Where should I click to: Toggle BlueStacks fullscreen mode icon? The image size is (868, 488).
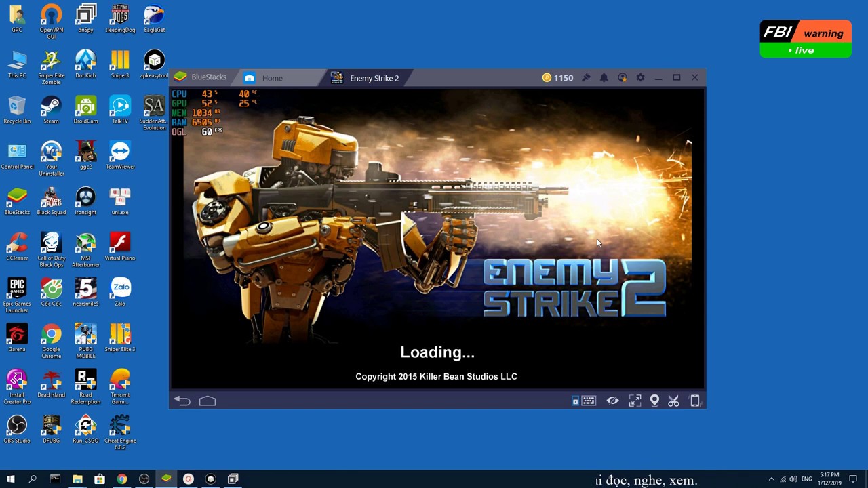pos(635,401)
